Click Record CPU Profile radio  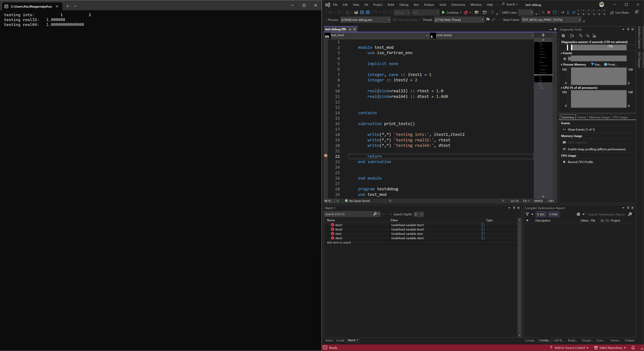point(564,162)
